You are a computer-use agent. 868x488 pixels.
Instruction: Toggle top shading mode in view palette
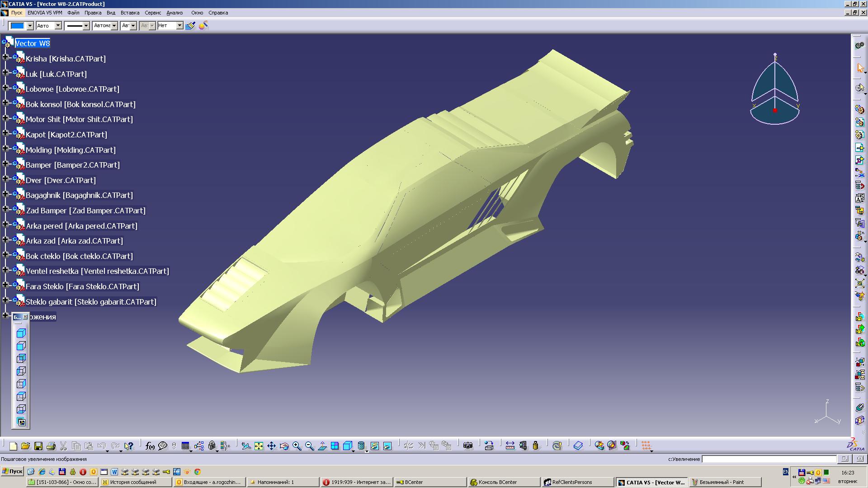[21, 333]
